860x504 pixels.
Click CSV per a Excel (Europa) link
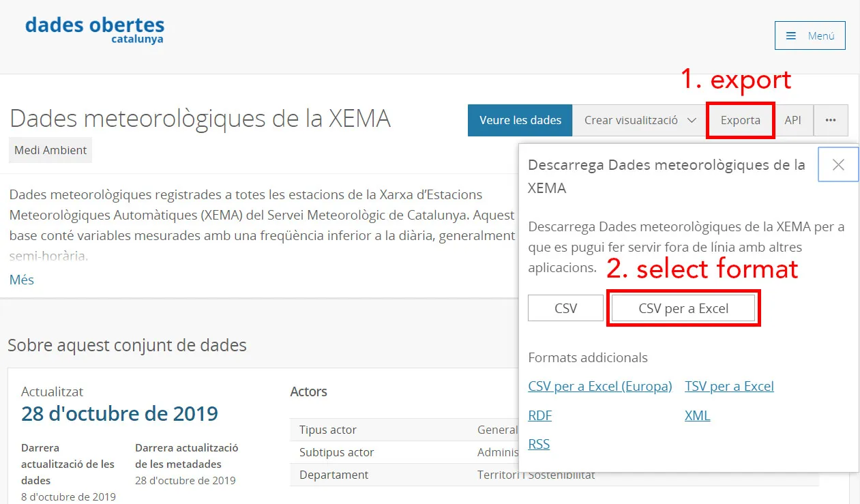point(600,387)
